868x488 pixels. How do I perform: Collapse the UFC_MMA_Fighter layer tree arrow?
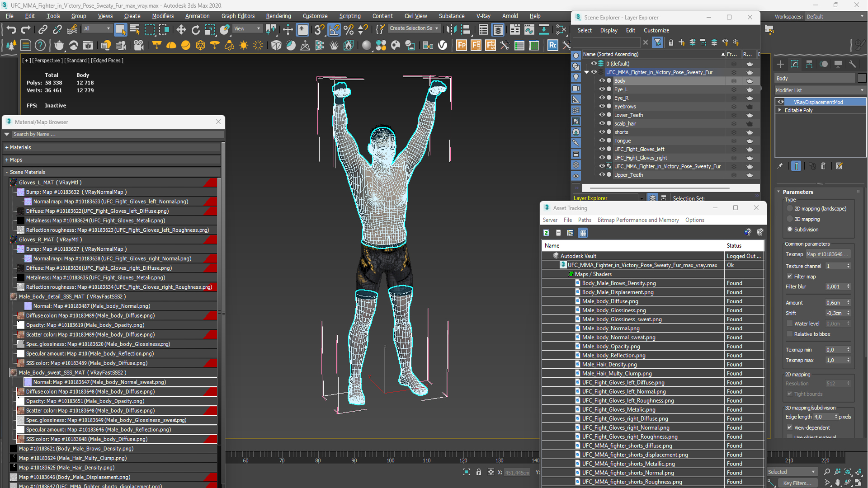coord(586,72)
